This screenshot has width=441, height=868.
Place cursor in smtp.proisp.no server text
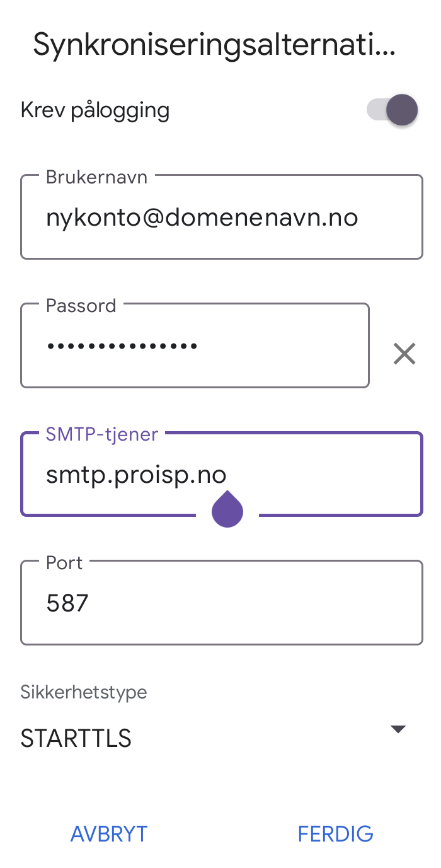(136, 475)
